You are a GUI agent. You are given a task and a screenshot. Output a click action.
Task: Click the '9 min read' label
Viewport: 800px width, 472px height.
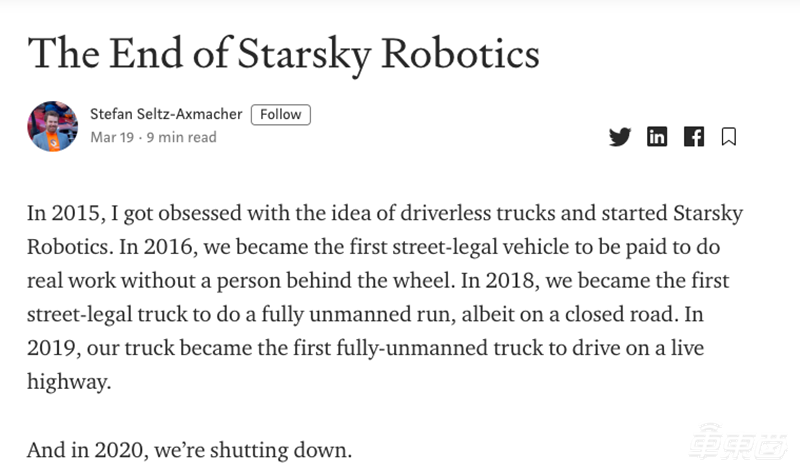click(184, 137)
